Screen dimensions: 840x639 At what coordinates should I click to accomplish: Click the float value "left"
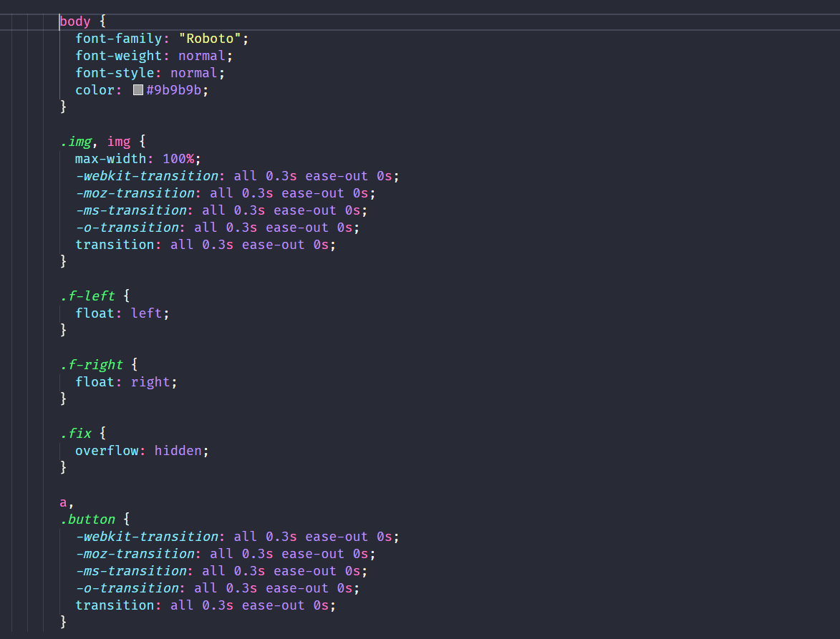click(146, 313)
